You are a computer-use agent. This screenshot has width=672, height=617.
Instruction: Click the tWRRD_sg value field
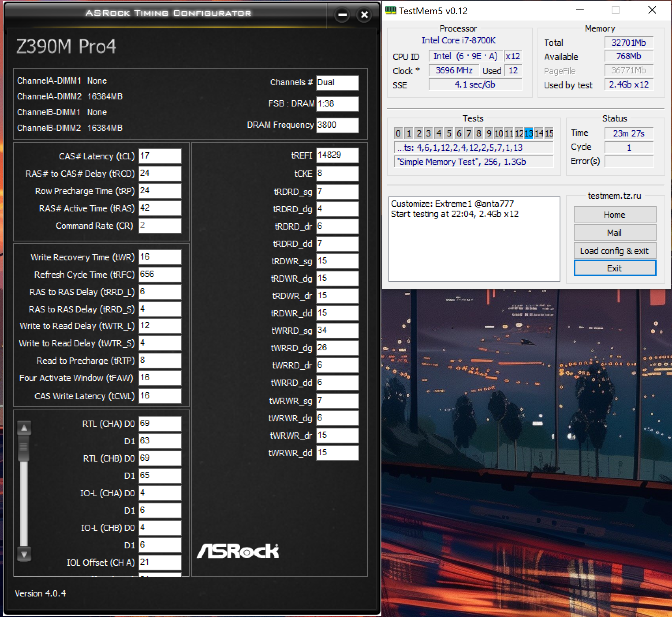pyautogui.click(x=338, y=330)
